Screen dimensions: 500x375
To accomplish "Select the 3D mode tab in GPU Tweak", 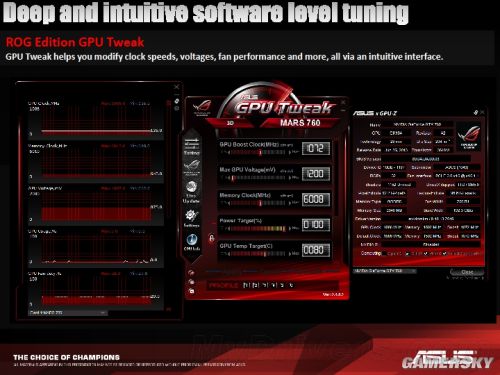I will coord(230,123).
